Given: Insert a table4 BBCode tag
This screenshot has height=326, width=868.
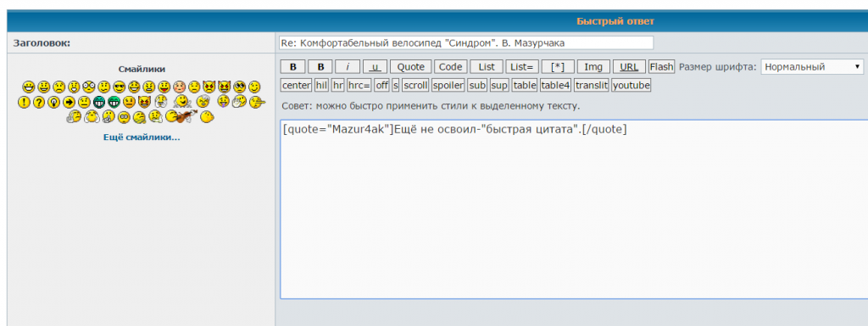Looking at the screenshot, I should click(x=555, y=86).
